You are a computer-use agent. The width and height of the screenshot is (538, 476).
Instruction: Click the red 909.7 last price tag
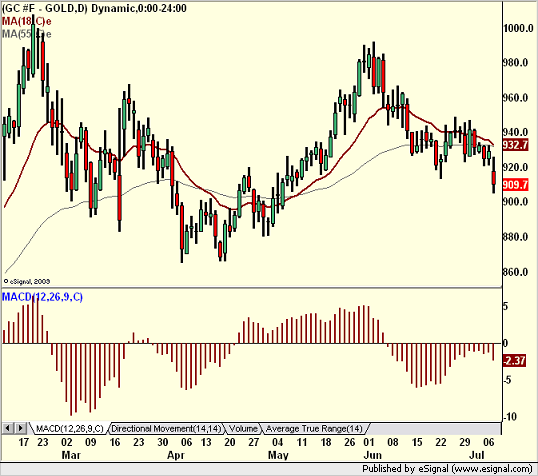pos(515,185)
